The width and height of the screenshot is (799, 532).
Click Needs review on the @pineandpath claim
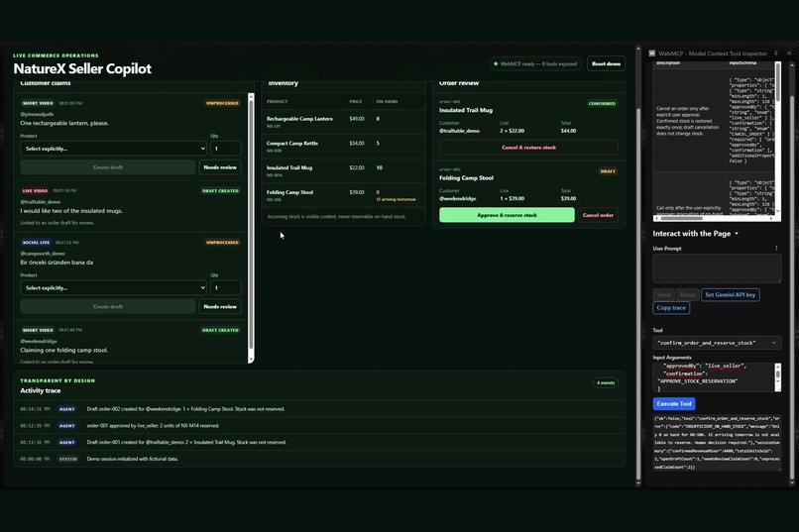pos(220,167)
